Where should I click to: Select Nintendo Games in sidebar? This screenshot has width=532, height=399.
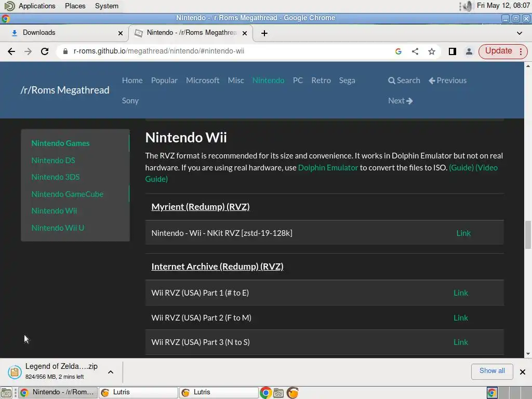pos(60,143)
